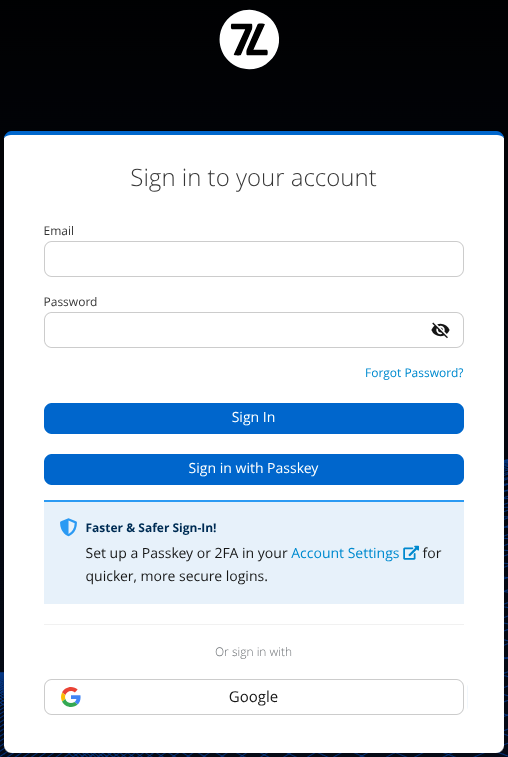
Task: Click the 'Sign in to your account' heading
Action: (254, 178)
